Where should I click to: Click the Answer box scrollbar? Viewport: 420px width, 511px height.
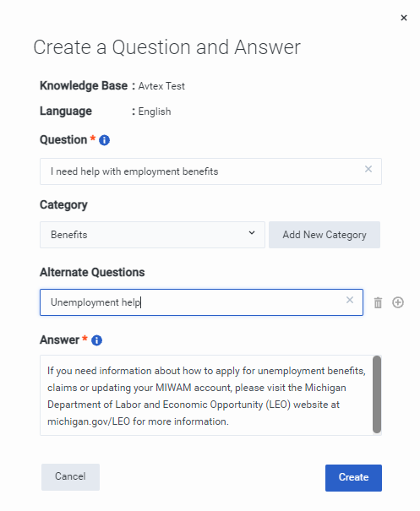click(377, 394)
